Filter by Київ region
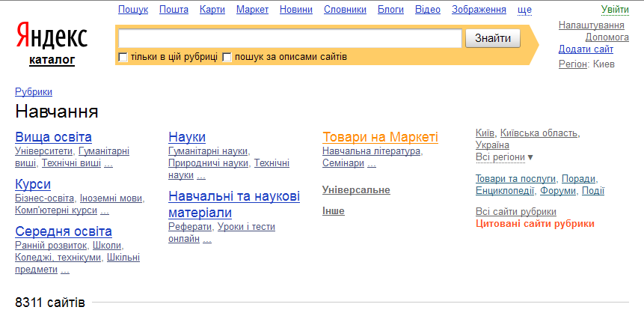The height and width of the screenshot is (316, 644). tap(485, 133)
